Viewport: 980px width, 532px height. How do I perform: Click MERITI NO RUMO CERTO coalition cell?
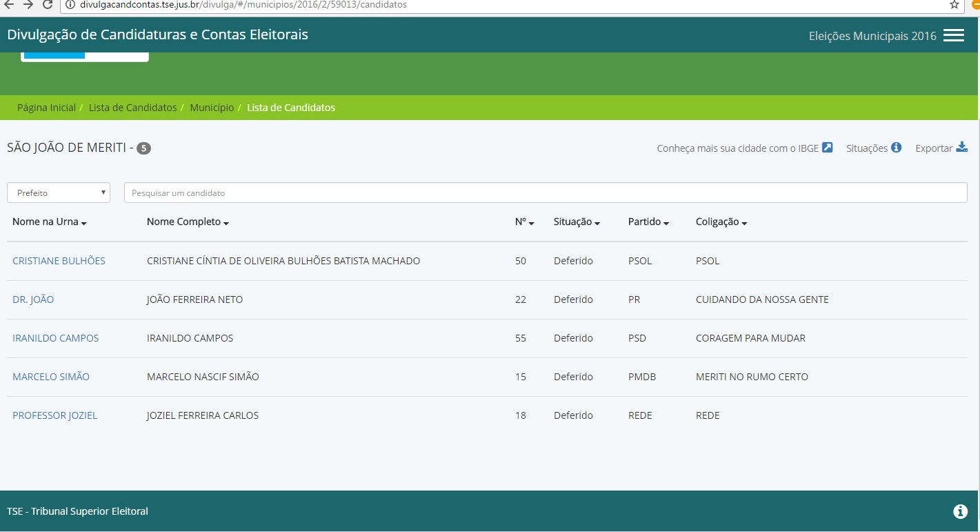coord(752,377)
